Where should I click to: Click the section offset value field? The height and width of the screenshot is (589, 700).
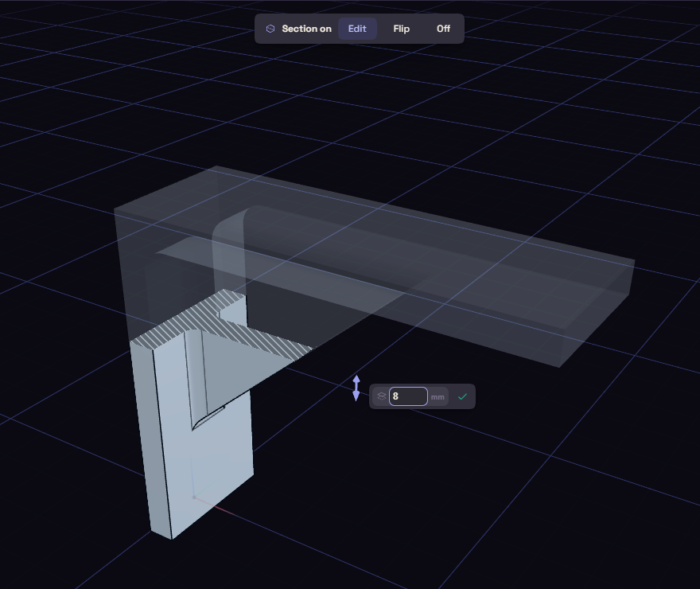pos(408,396)
